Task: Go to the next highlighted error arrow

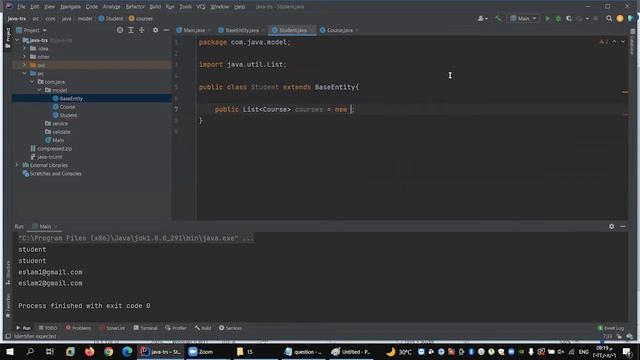Action: (623, 42)
